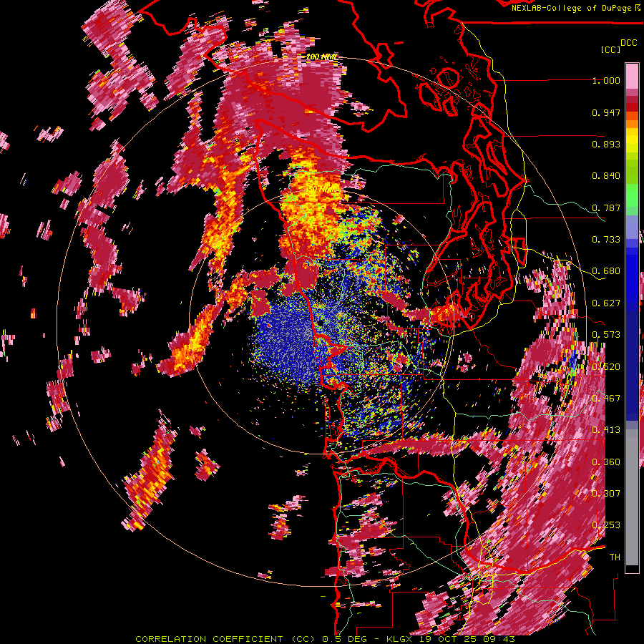Pick the black TH color bar segment
The width and height of the screenshot is (644, 644).
(x=632, y=569)
